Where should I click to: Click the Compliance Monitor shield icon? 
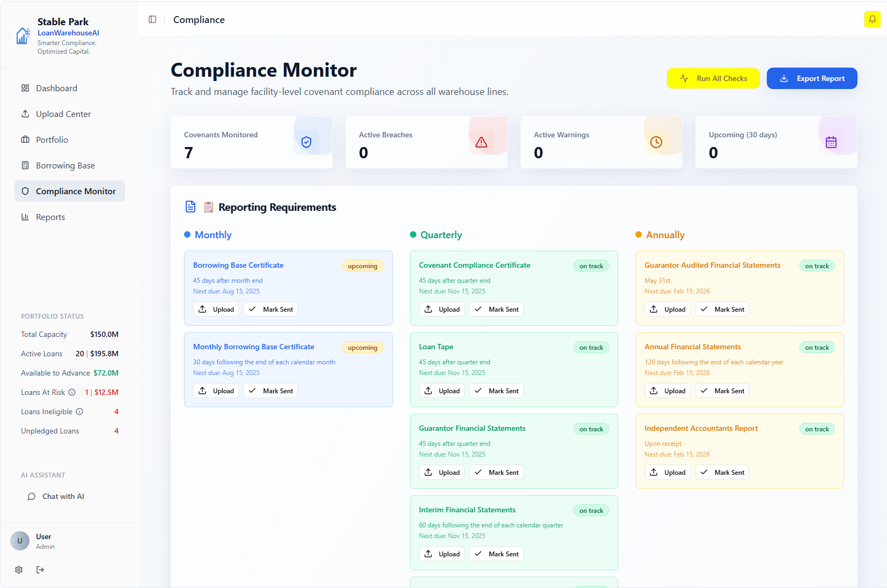coord(25,191)
